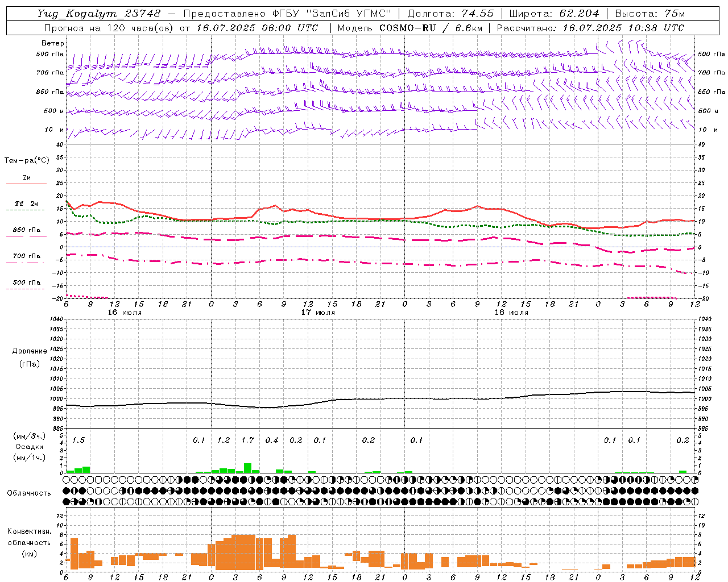The image size is (728, 582).
Task: Select the Модель COSMO-RU / 6.6км text
Action: tap(409, 28)
